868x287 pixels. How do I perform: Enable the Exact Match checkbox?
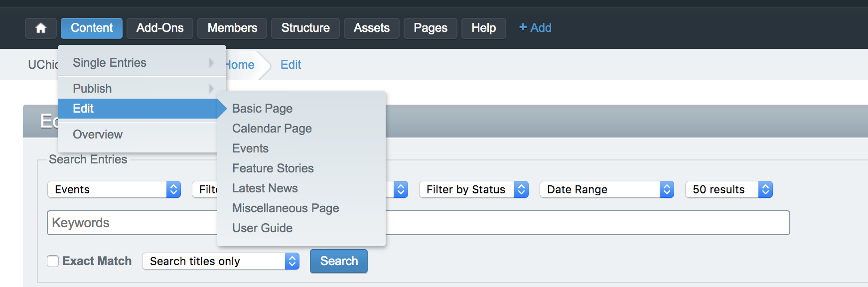point(53,261)
